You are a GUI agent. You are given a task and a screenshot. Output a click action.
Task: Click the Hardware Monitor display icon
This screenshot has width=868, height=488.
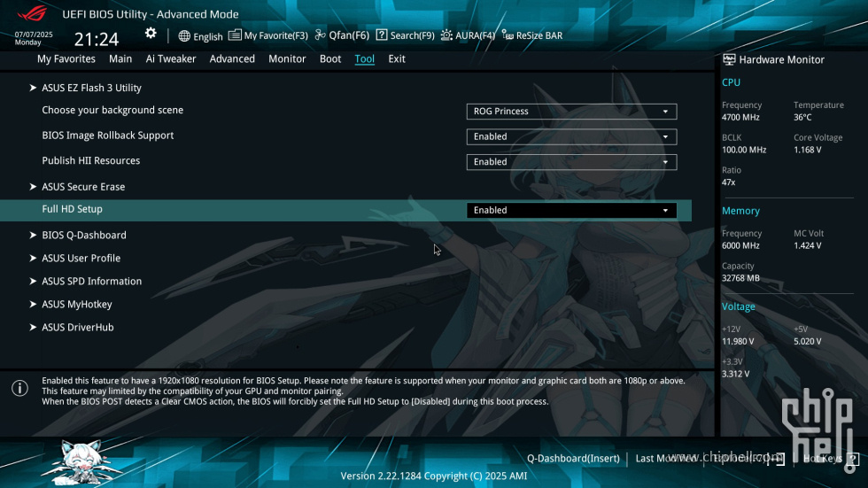pyautogui.click(x=729, y=59)
